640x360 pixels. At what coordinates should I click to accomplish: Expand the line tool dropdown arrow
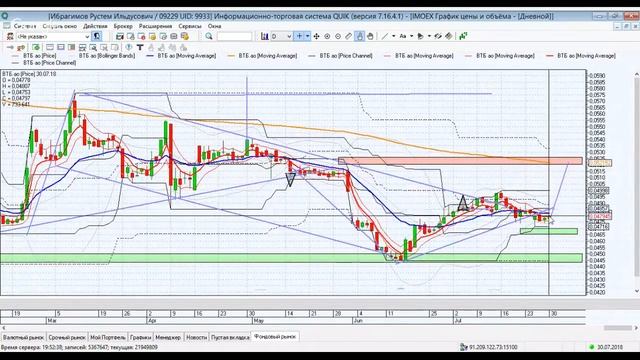click(x=393, y=36)
